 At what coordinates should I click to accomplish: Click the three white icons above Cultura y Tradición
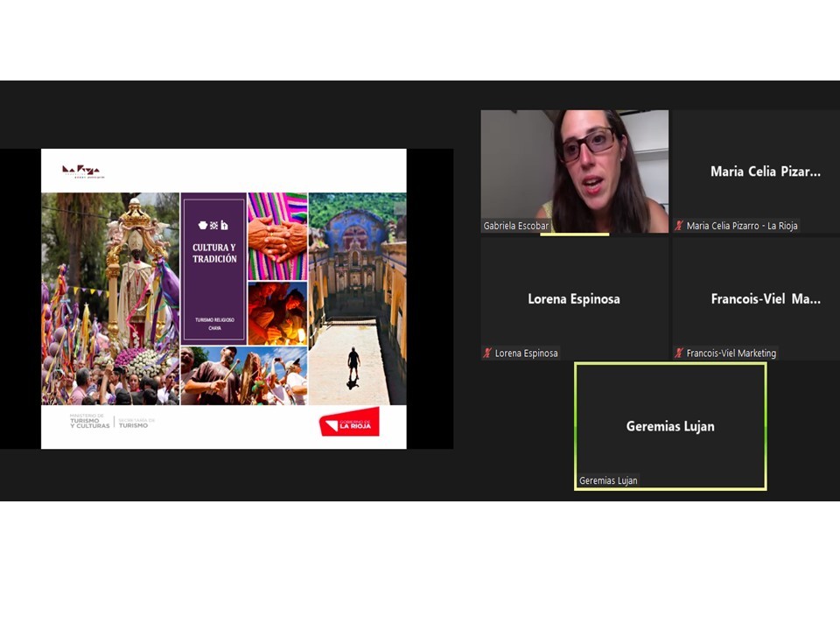coord(213,226)
